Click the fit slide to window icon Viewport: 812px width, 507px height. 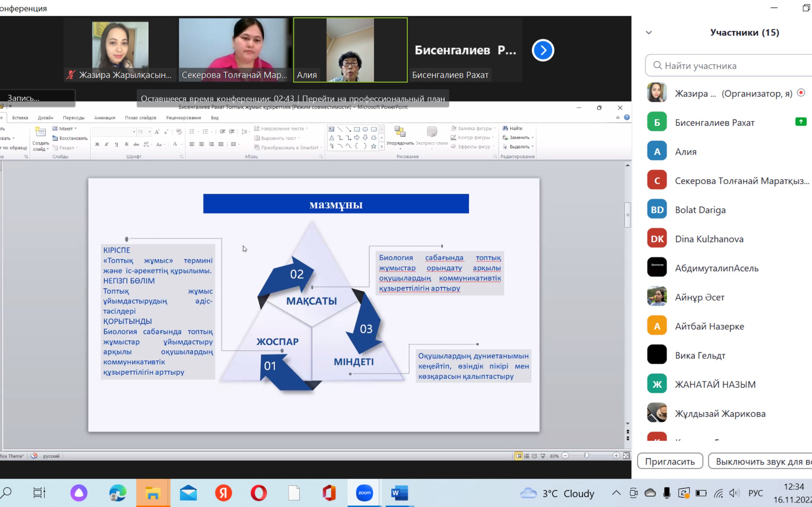[x=626, y=455]
